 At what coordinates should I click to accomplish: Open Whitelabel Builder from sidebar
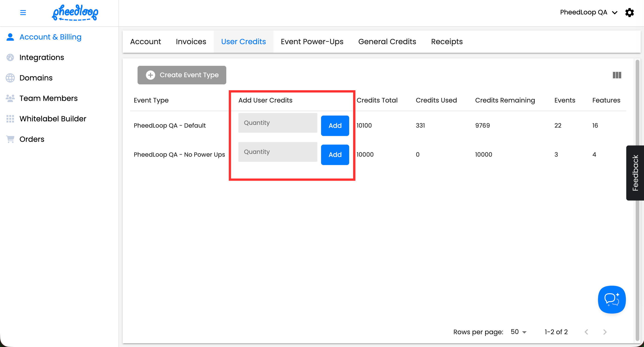click(x=53, y=119)
